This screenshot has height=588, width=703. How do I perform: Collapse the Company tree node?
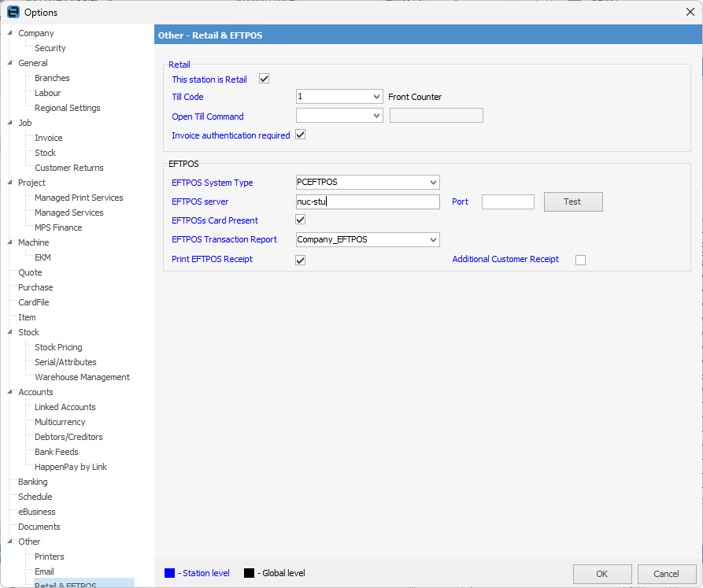(9, 33)
